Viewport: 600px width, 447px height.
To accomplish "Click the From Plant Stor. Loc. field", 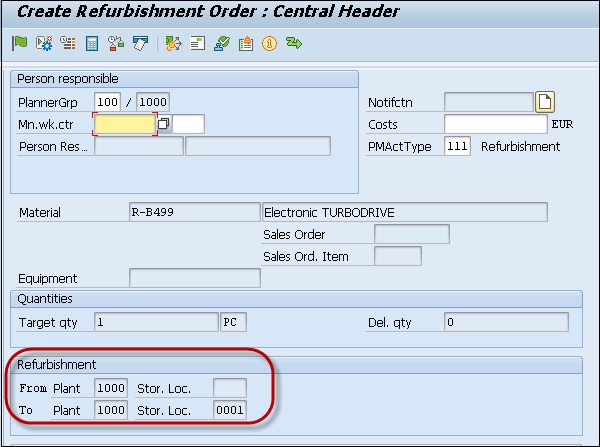I will [x=229, y=388].
